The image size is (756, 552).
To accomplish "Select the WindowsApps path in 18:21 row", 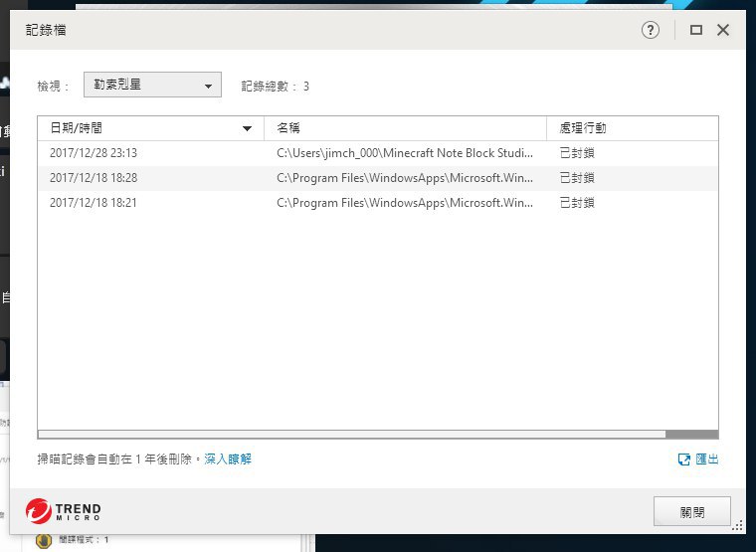I will [405, 203].
